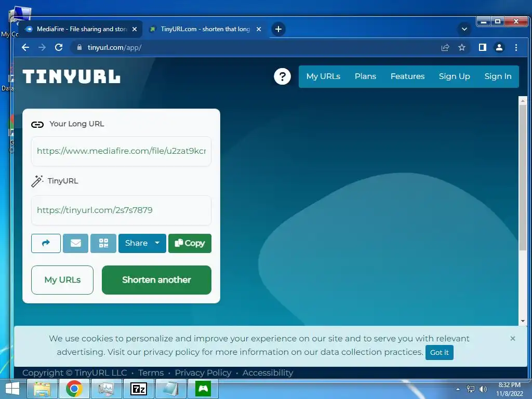Open the green game controller taskbar app
The height and width of the screenshot is (399, 532).
click(x=203, y=389)
